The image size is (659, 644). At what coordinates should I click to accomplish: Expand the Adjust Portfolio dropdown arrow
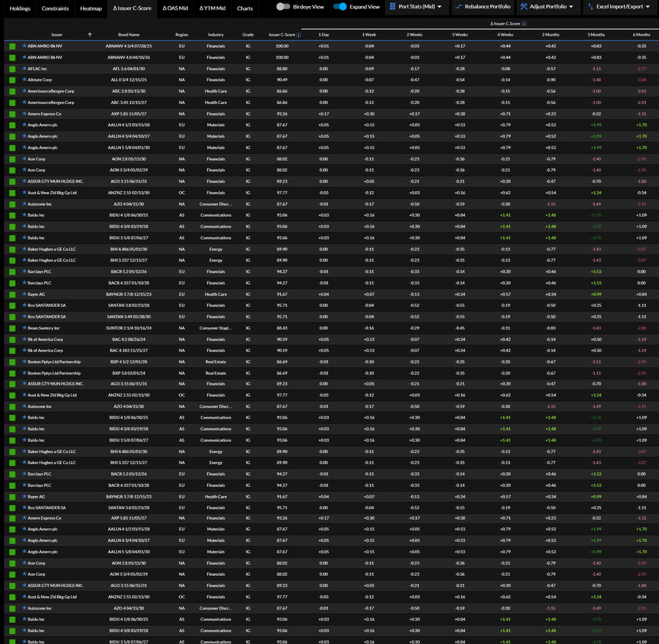point(571,7)
